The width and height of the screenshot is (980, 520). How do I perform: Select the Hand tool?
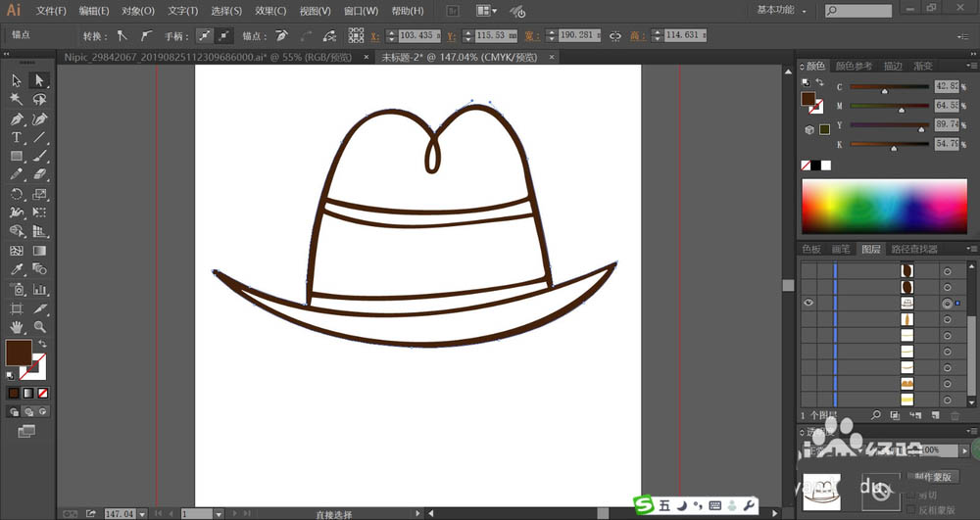pos(17,326)
